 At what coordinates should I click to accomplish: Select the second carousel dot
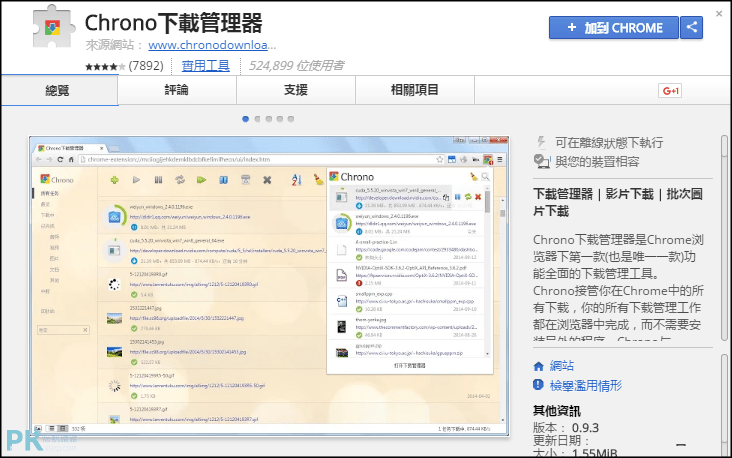pyautogui.click(x=257, y=119)
